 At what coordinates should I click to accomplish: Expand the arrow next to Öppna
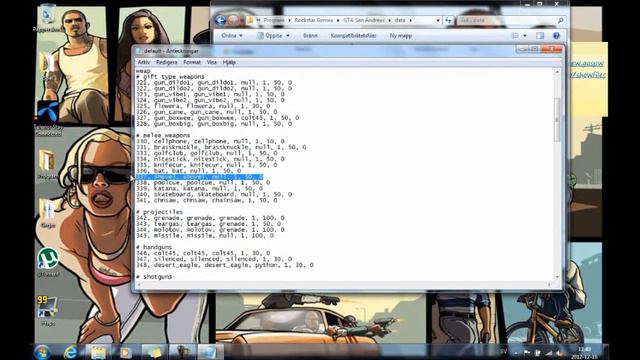[x=288, y=36]
